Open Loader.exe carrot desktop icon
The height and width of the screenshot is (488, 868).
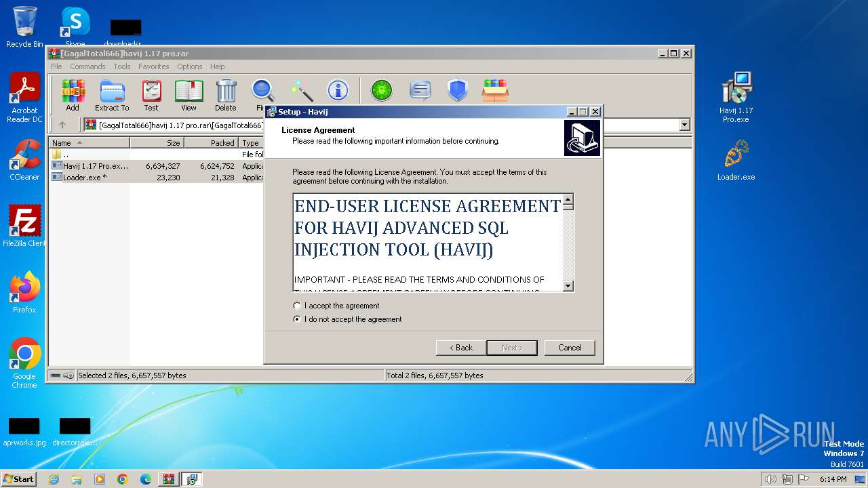(x=736, y=161)
